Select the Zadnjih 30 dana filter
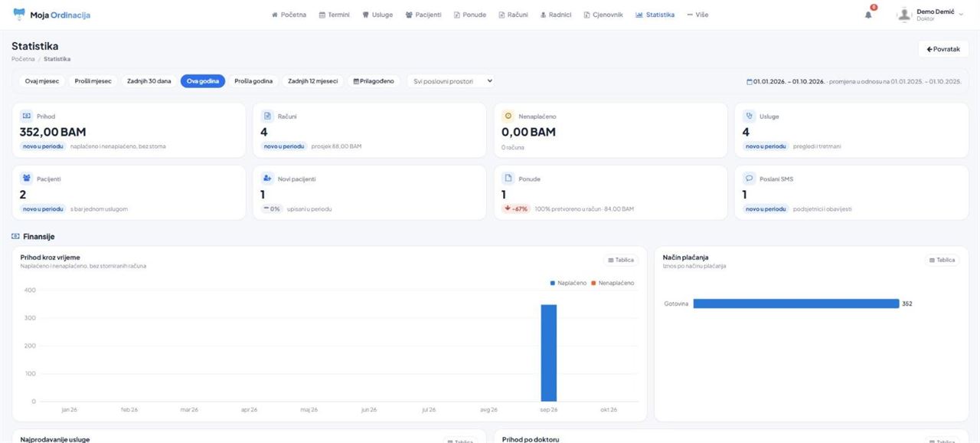Screen dimensions: 980x443 point(149,80)
